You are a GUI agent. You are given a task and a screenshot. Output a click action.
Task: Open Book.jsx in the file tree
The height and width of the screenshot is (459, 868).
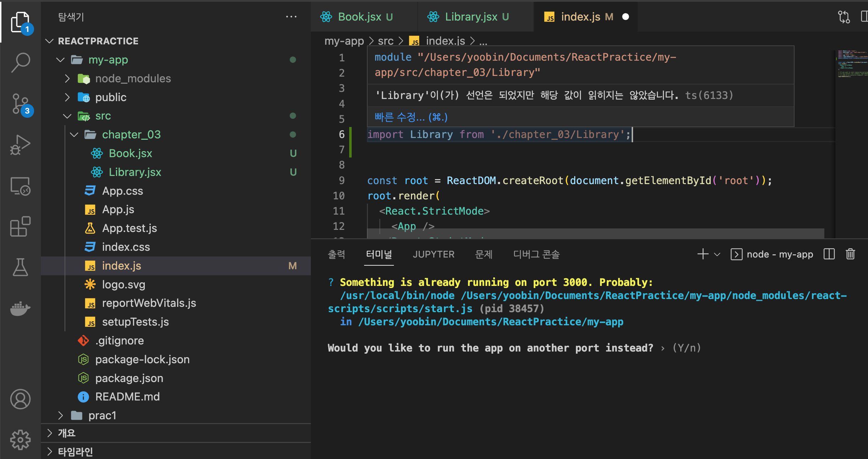click(176, 153)
